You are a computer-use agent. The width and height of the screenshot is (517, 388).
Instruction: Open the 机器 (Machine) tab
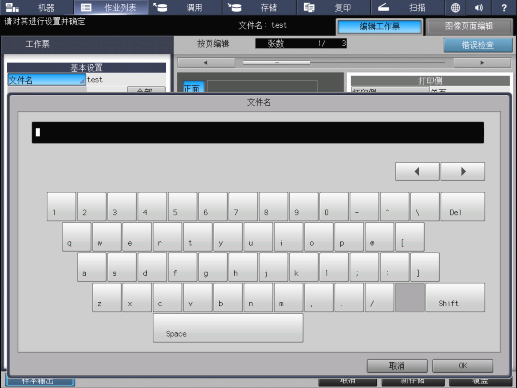tap(37, 7)
